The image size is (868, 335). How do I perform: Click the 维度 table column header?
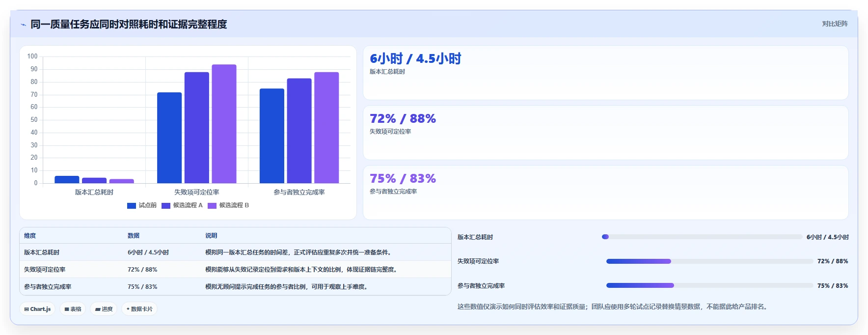tap(30, 236)
